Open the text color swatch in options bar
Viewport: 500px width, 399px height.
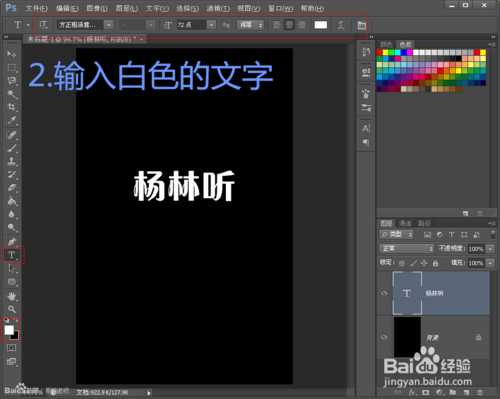[x=321, y=25]
